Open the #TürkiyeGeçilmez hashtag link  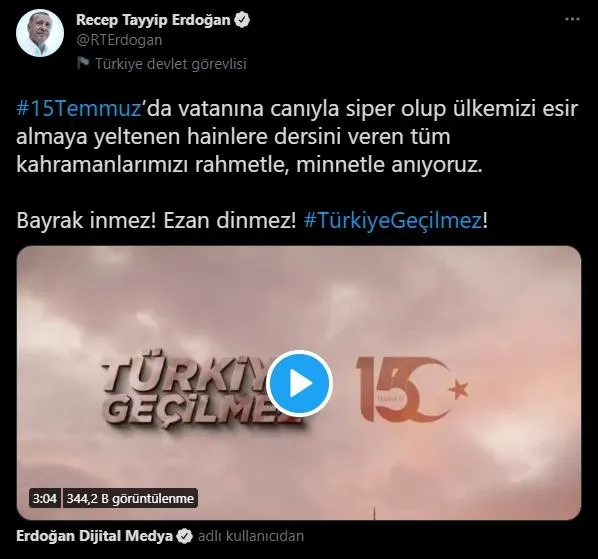pos(392,220)
